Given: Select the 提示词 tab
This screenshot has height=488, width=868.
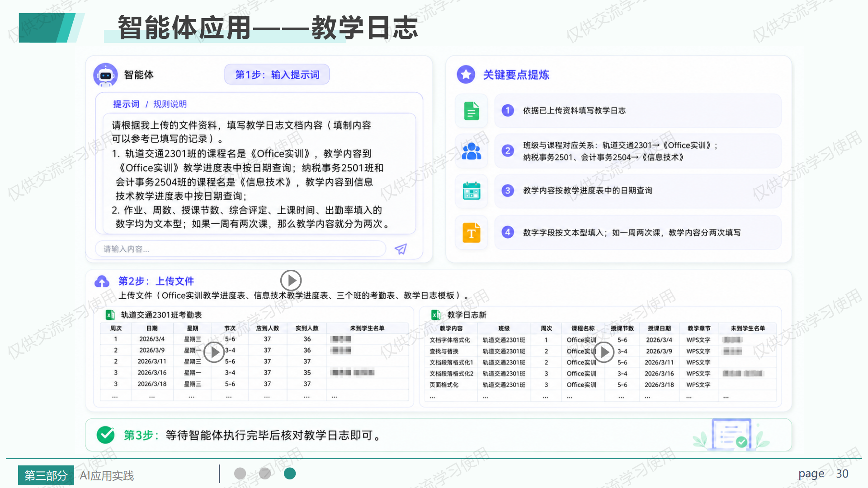Looking at the screenshot, I should tap(126, 104).
